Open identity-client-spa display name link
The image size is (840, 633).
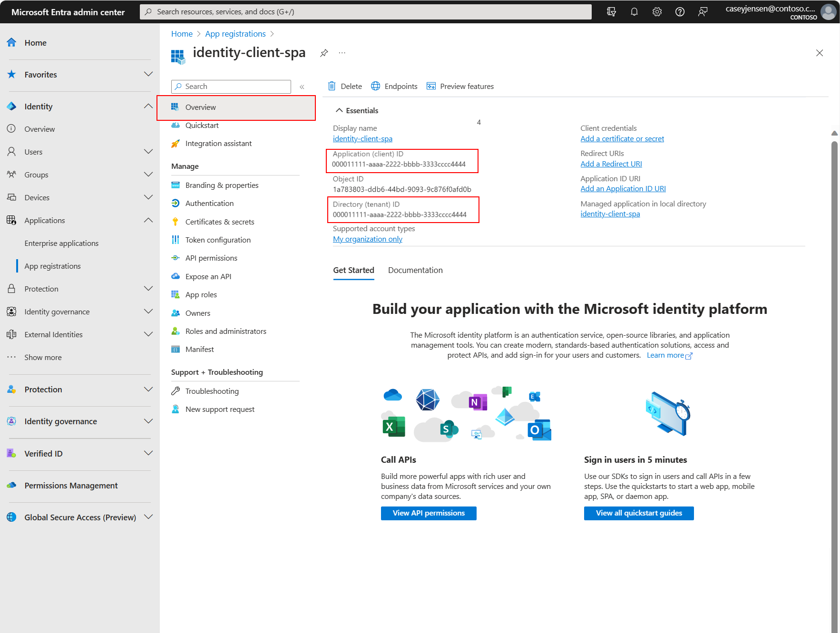point(362,139)
